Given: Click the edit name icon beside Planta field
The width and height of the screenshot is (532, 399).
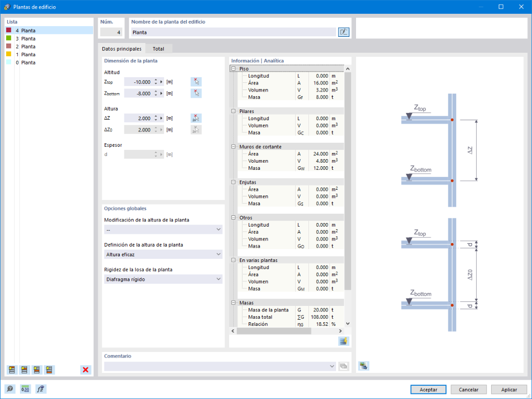Looking at the screenshot, I should [343, 32].
